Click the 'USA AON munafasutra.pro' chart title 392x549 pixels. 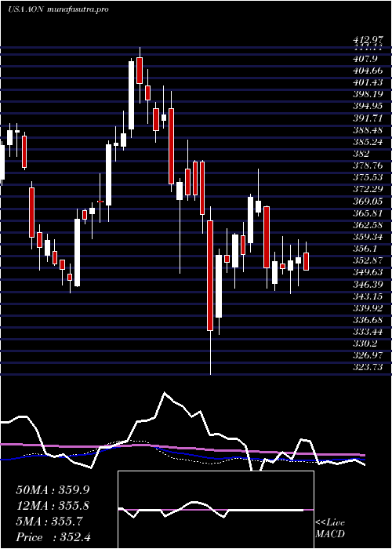[x=58, y=9]
